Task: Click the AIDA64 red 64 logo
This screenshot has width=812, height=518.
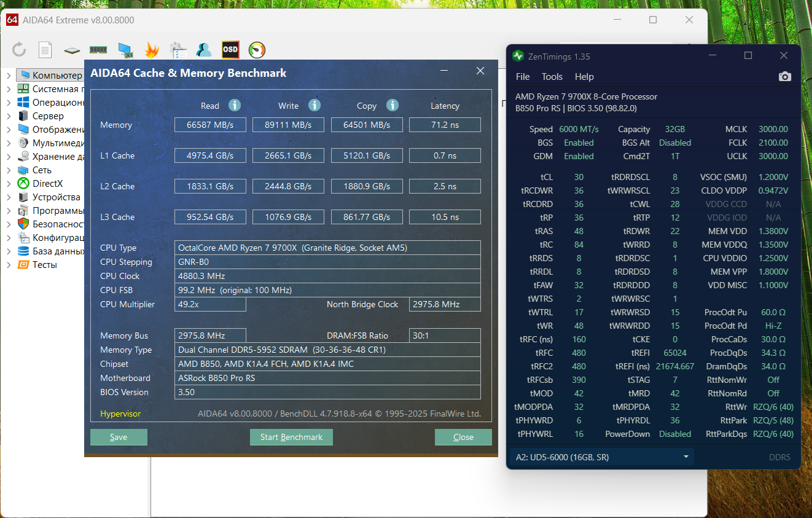Action: (12, 20)
